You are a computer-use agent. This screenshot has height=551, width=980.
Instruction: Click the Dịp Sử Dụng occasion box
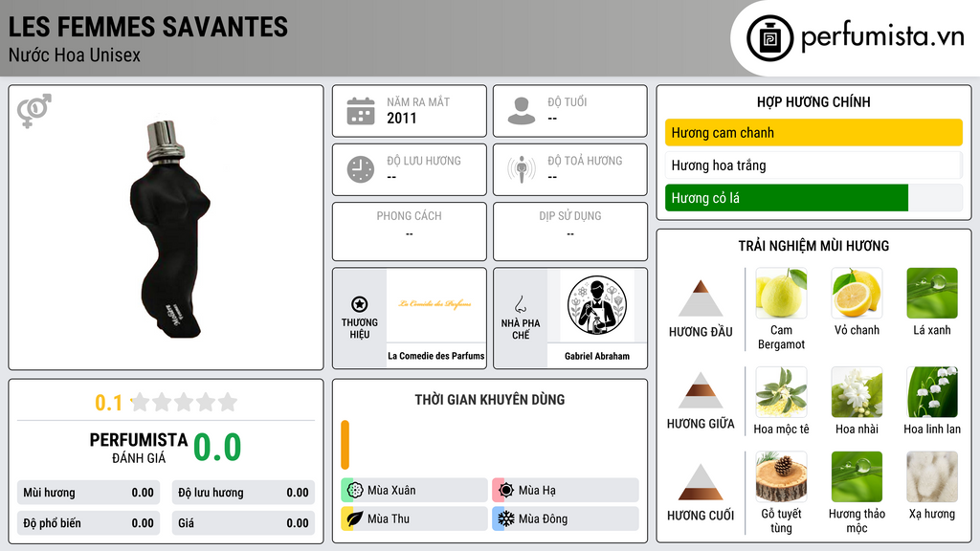[570, 231]
